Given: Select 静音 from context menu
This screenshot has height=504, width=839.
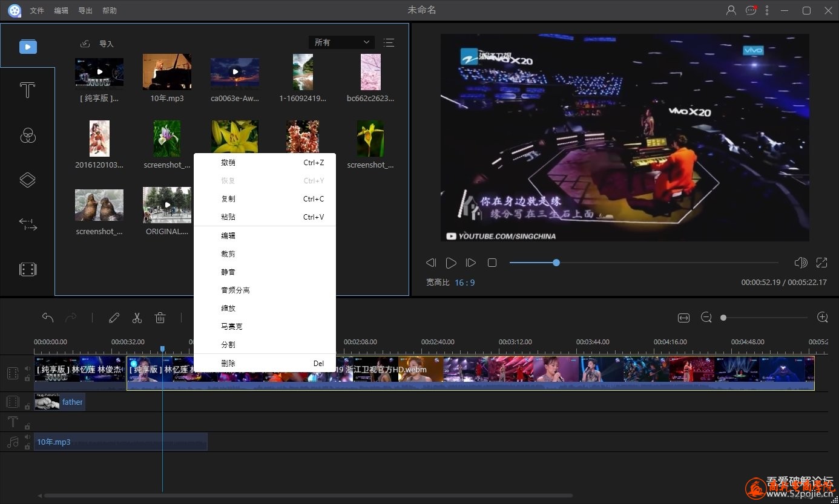Looking at the screenshot, I should click(x=265, y=272).
